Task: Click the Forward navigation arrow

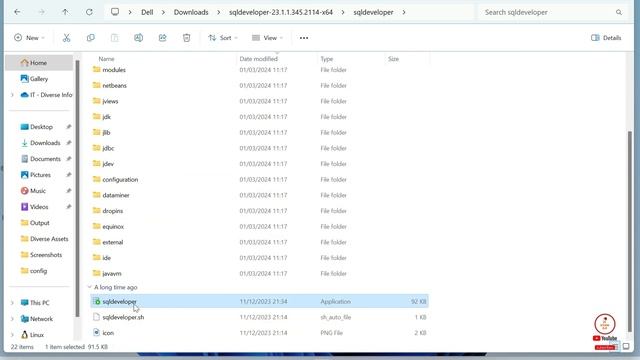Action: pos(41,12)
